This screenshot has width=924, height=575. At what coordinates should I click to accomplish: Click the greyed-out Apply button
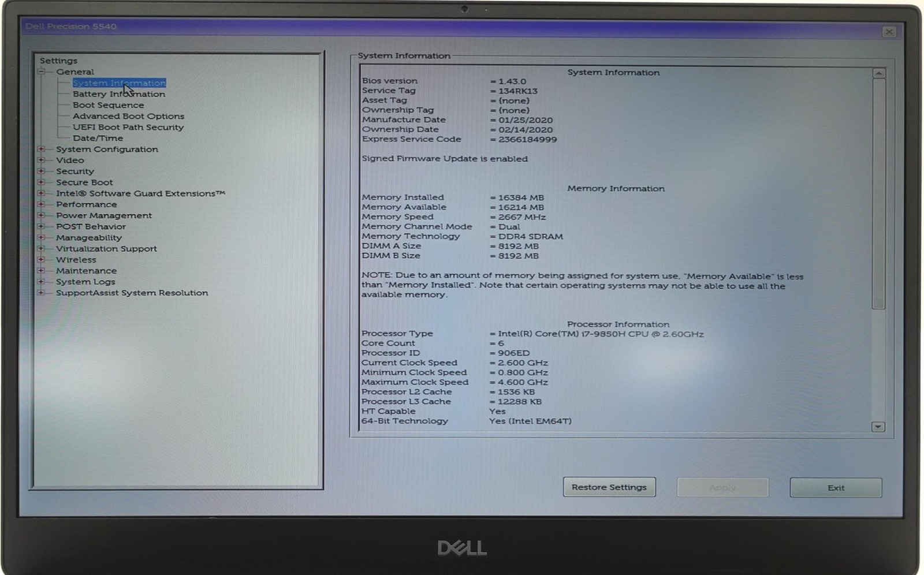[722, 487]
